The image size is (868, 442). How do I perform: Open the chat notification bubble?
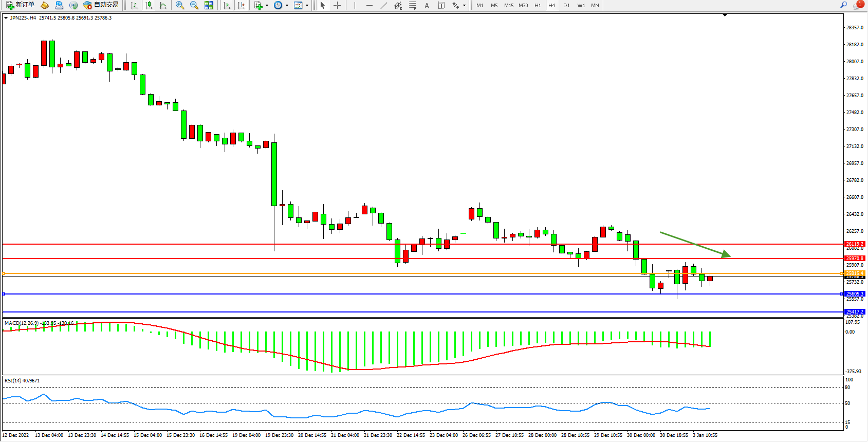[858, 5]
